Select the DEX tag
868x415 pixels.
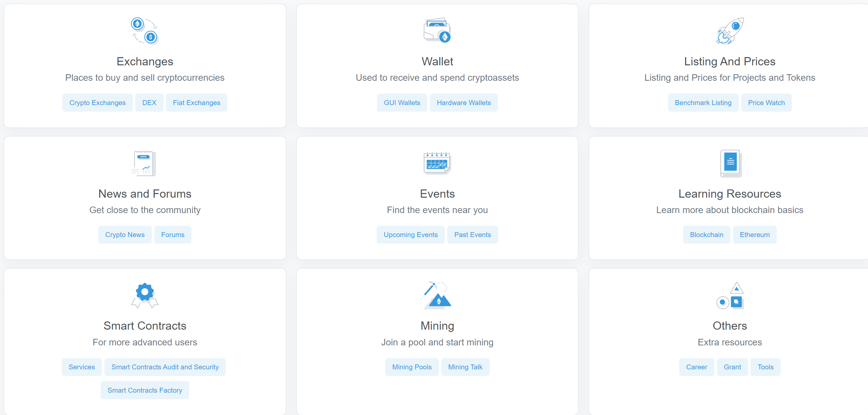tap(149, 103)
